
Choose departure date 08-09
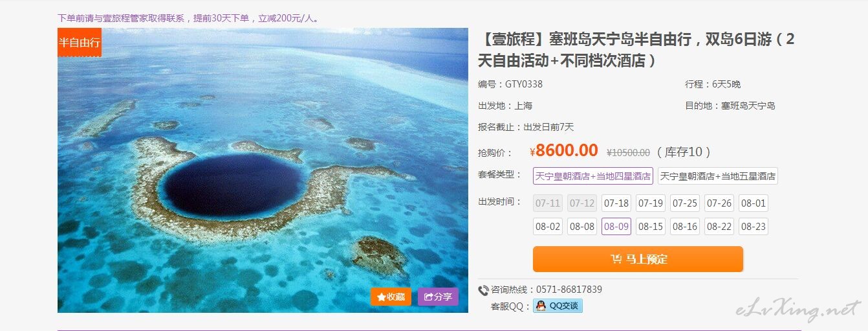[616, 227]
